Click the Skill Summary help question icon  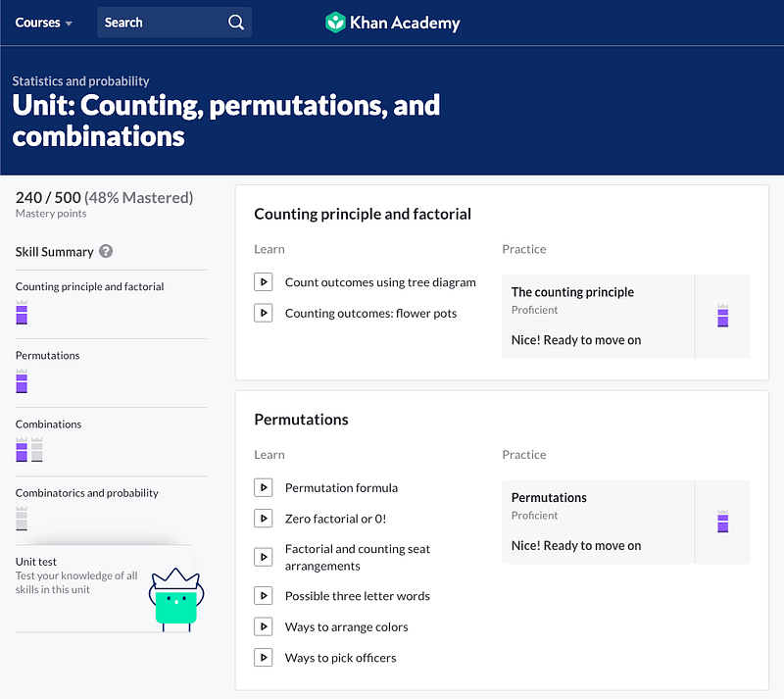(106, 251)
